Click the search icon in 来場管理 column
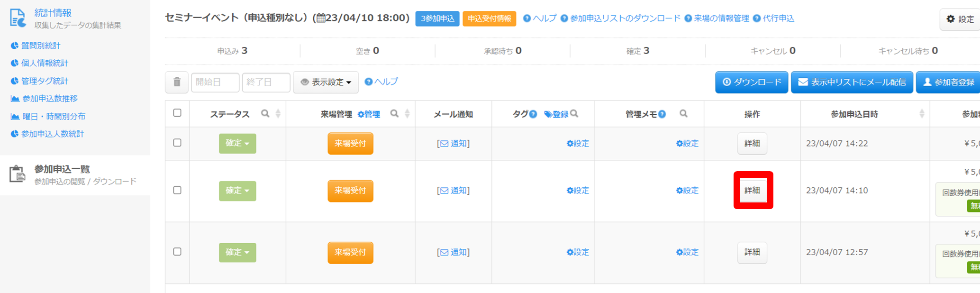Screen dimensions: 980x293 tap(394, 114)
